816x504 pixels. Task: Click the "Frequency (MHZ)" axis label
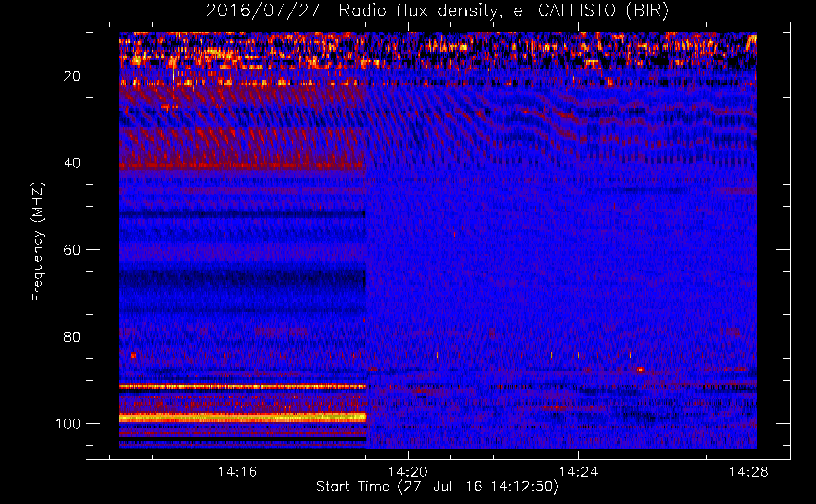coord(38,241)
